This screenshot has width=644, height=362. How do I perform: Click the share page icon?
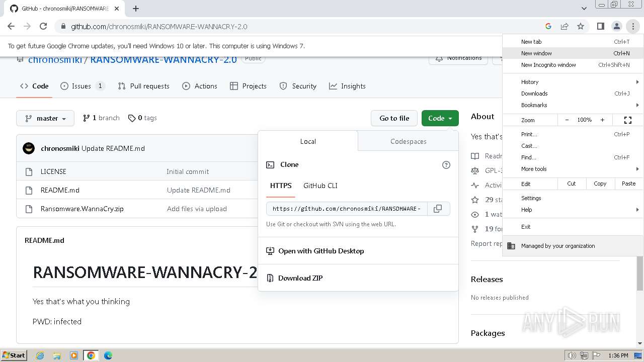tap(565, 26)
